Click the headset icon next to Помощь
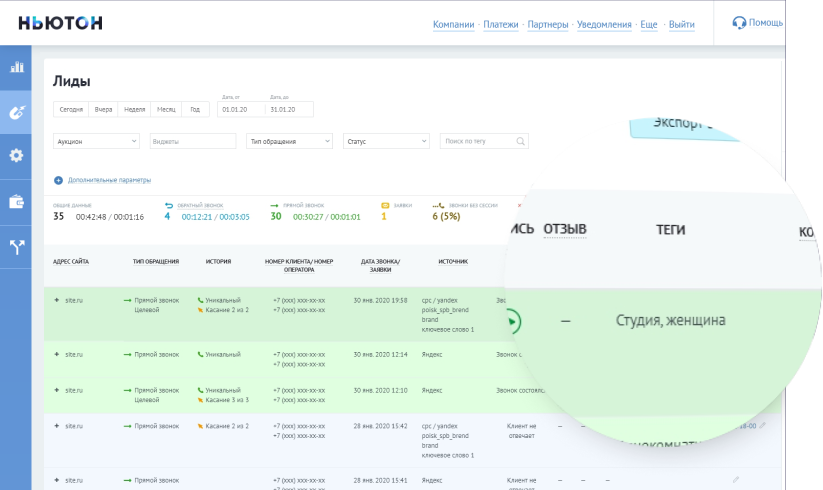The image size is (823, 490). point(739,23)
